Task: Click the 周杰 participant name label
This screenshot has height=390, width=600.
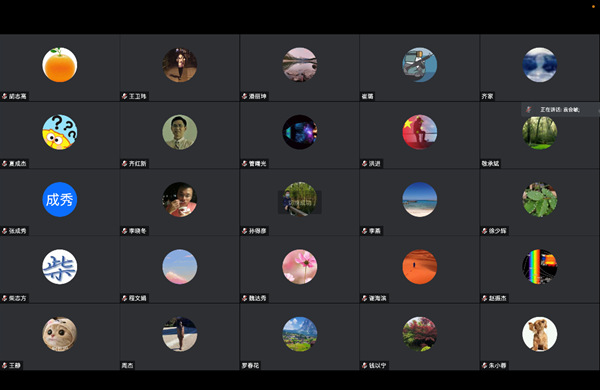Action: pyautogui.click(x=127, y=366)
